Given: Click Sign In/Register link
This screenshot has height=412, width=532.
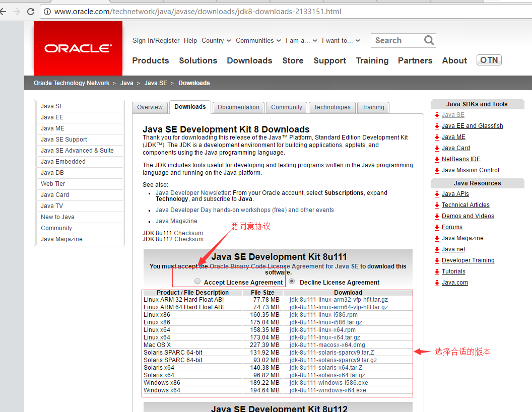Looking at the screenshot, I should coord(156,41).
